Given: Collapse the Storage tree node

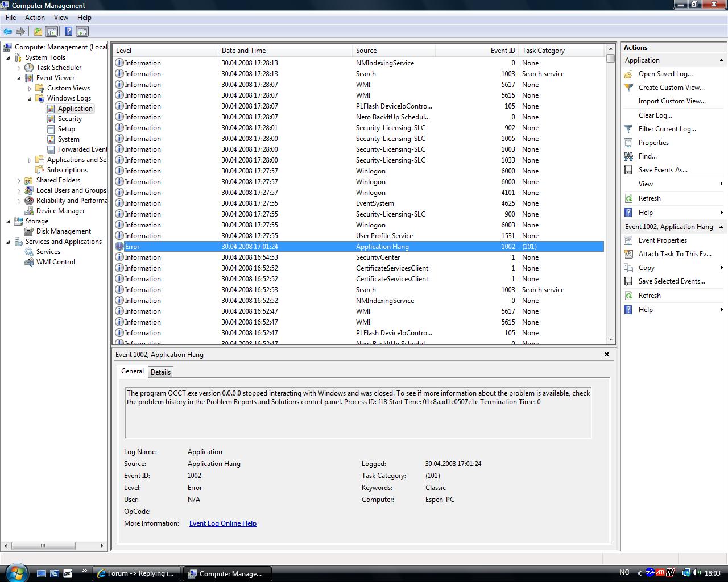Looking at the screenshot, I should pos(9,221).
